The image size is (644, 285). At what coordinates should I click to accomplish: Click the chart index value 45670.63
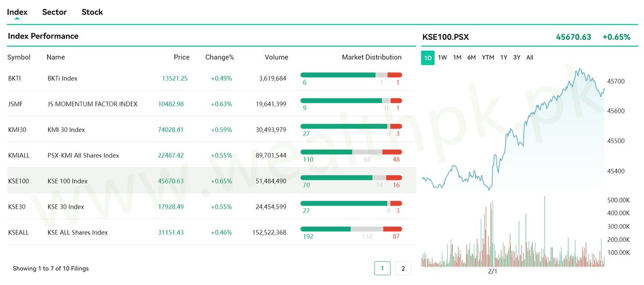573,37
